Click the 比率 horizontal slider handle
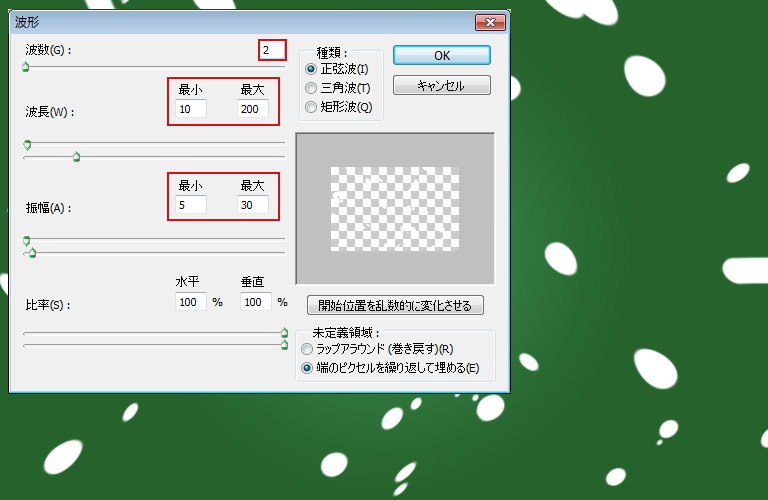 (284, 333)
